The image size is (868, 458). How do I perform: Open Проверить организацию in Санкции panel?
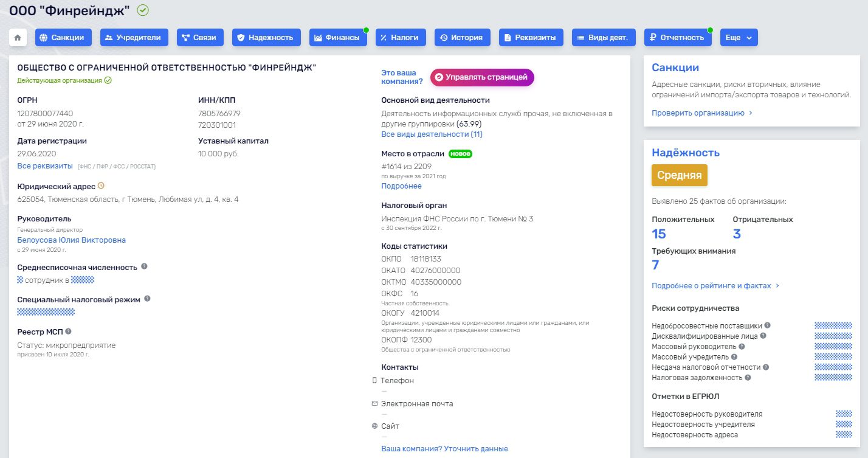click(x=701, y=113)
